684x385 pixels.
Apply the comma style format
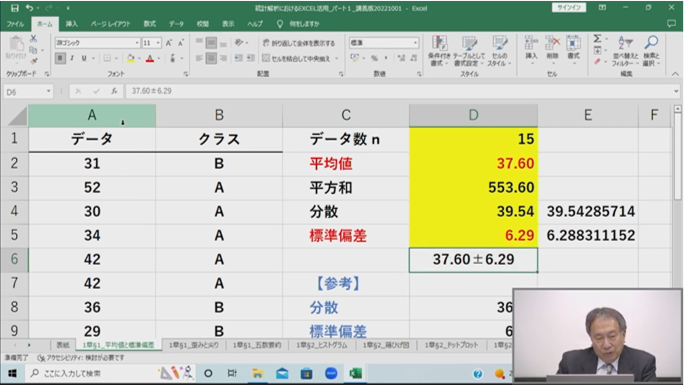tap(386, 58)
